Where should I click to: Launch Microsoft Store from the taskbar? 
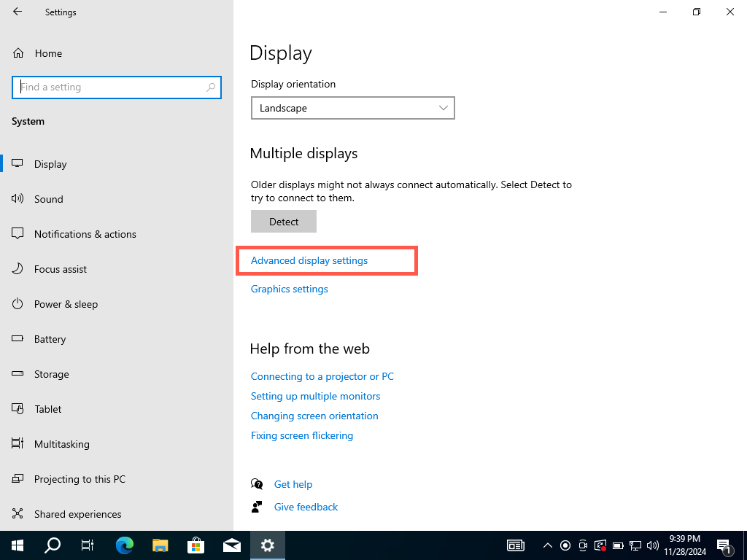[x=196, y=545]
